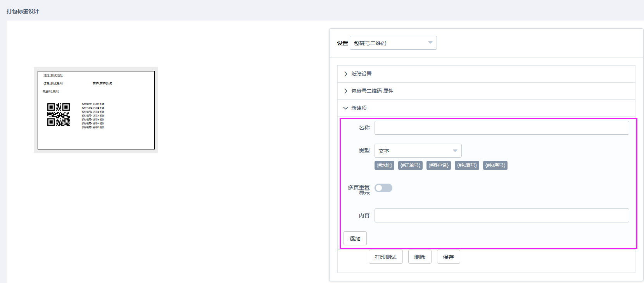Insert the {#包序号} placeholder tag
This screenshot has width=644, height=283.
(495, 165)
